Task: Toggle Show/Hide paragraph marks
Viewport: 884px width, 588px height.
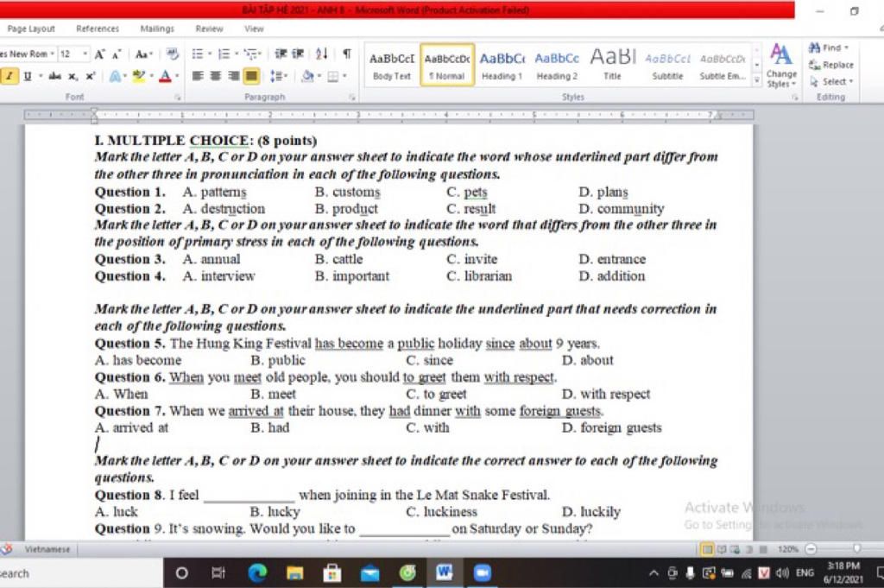Action: coord(347,54)
